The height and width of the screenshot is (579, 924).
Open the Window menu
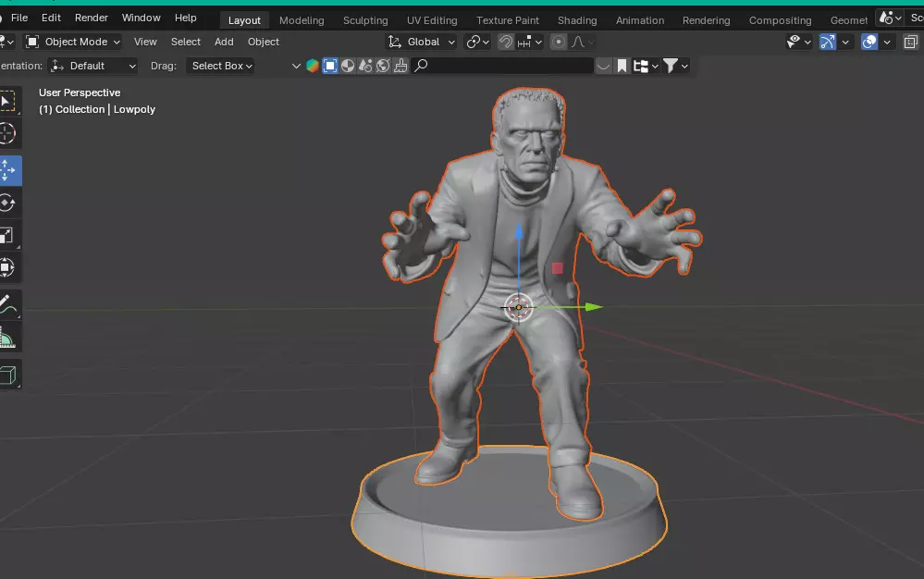(141, 18)
